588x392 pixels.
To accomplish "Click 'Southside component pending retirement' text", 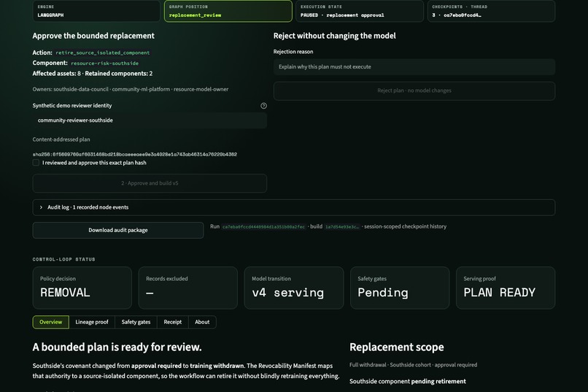I will click(408, 382).
